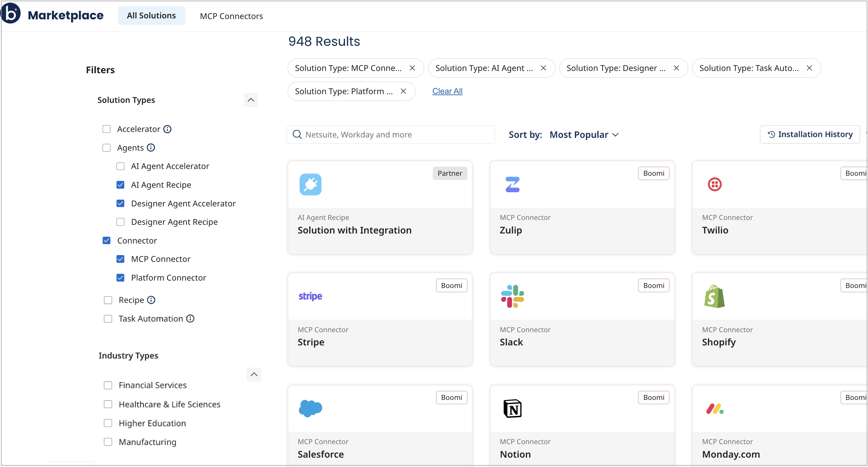Click the Monday.com logo icon
The width and height of the screenshot is (868, 467).
(715, 408)
